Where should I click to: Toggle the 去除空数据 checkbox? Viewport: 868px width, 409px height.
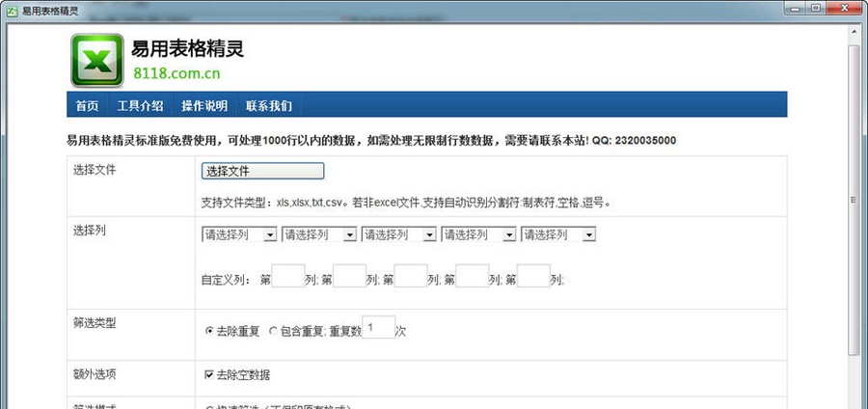(209, 374)
